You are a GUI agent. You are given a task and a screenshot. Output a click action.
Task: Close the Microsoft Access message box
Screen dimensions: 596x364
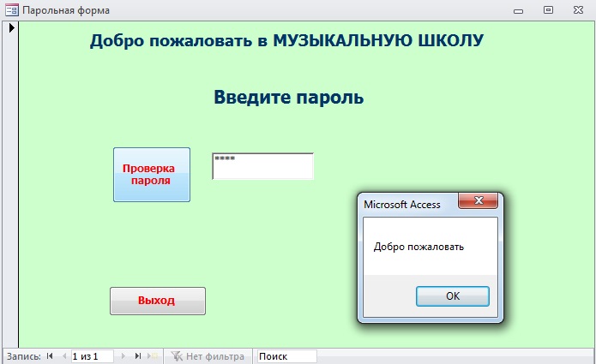pyautogui.click(x=479, y=200)
